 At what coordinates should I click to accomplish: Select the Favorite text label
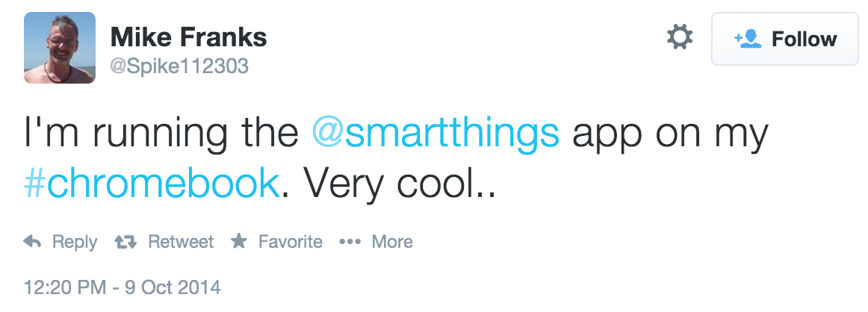pyautogui.click(x=291, y=242)
